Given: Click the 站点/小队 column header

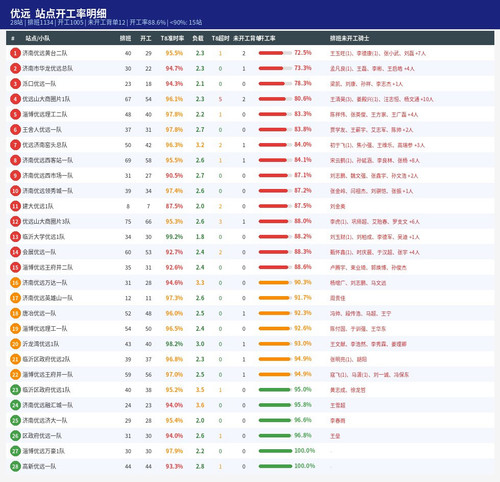Looking at the screenshot, I should [38, 38].
